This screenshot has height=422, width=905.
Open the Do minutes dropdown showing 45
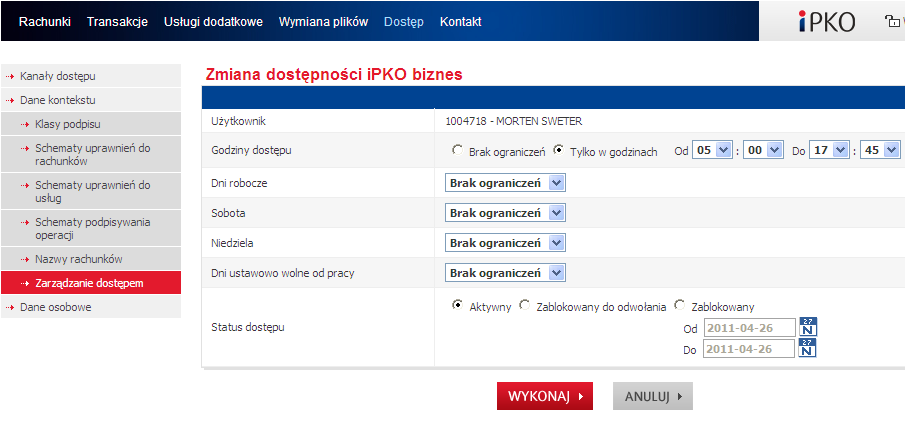pos(880,150)
